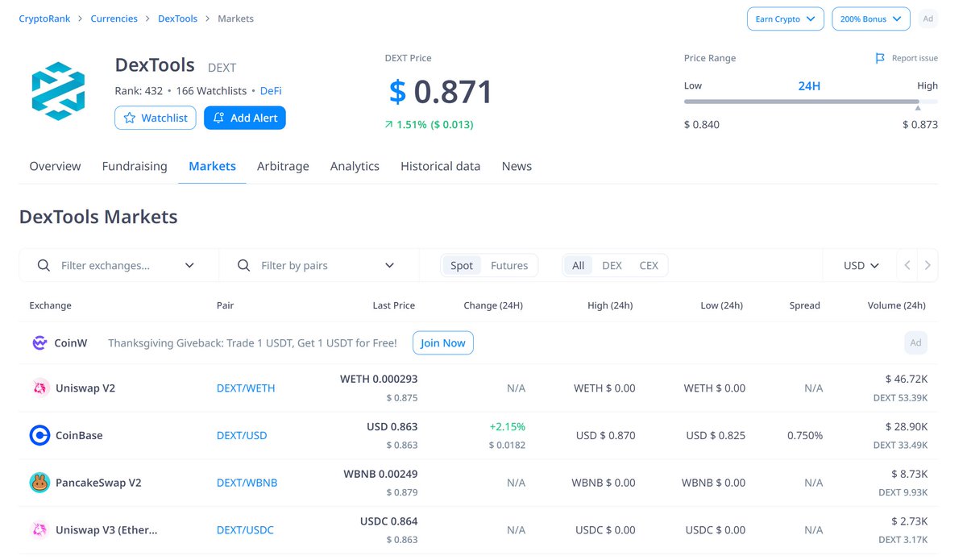
Task: Click the Pair column header
Action: [226, 305]
